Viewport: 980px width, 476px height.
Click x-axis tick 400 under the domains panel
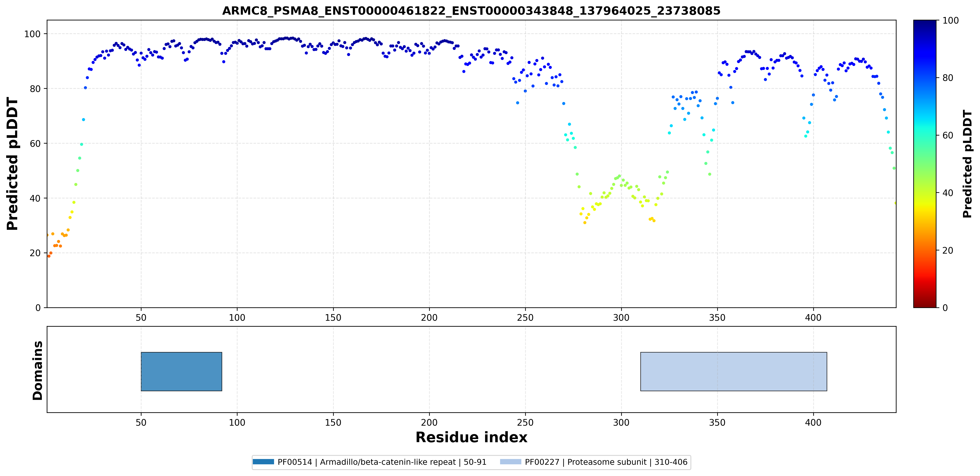813,422
